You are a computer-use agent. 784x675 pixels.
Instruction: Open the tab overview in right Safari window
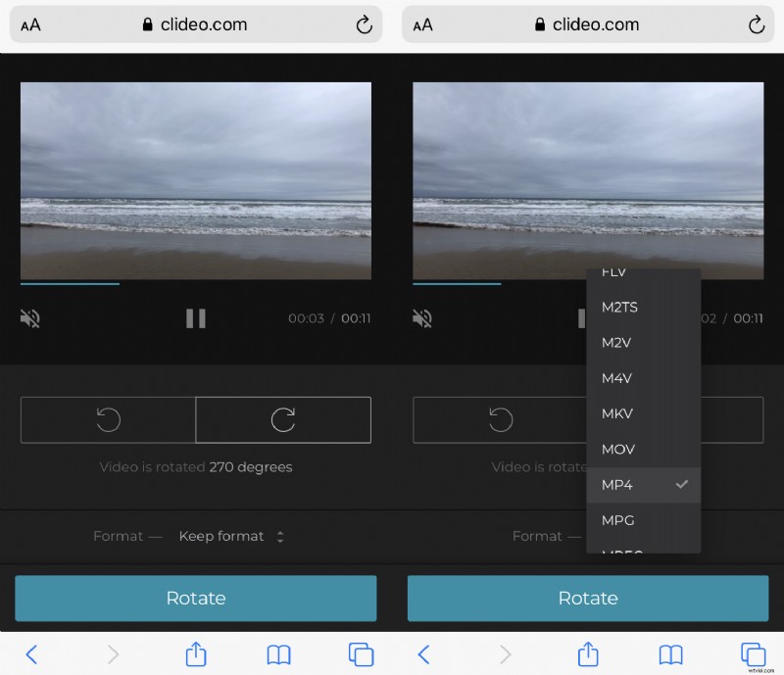coord(754,653)
